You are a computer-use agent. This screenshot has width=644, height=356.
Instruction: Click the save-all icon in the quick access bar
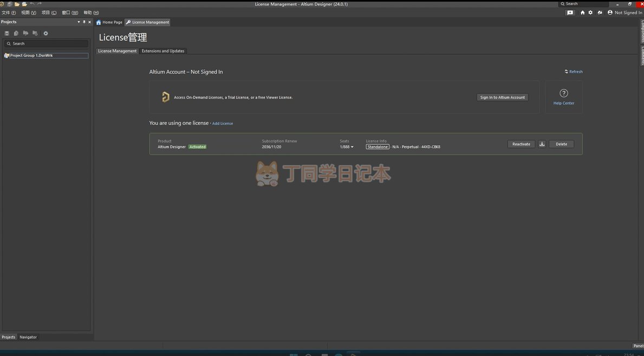pyautogui.click(x=9, y=4)
